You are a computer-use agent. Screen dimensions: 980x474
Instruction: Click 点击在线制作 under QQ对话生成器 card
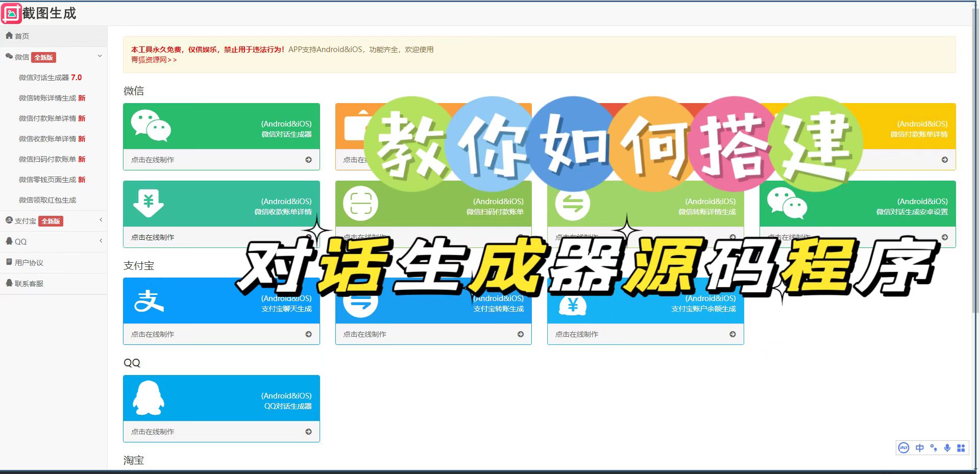[x=153, y=432]
